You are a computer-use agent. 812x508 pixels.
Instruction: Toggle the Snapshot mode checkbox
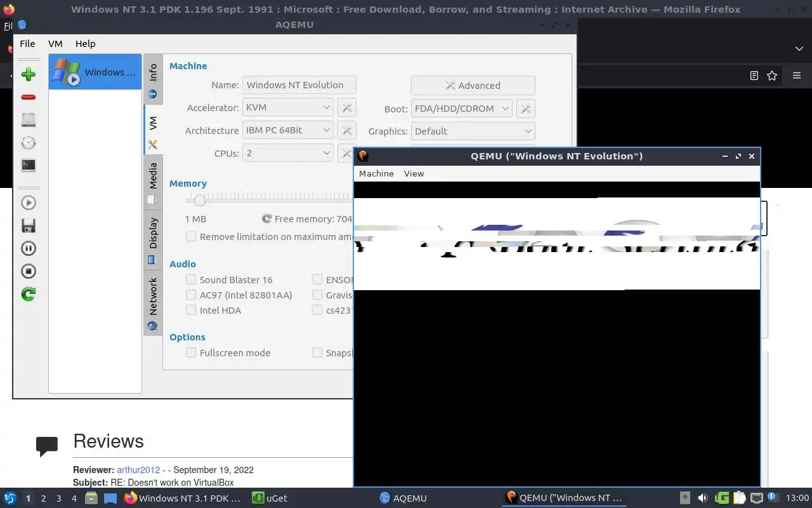point(317,352)
